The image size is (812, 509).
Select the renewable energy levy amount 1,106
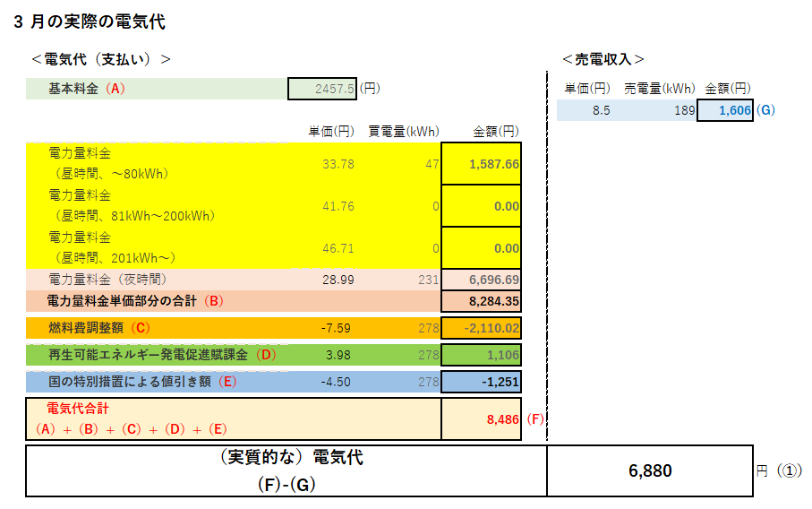tap(481, 355)
